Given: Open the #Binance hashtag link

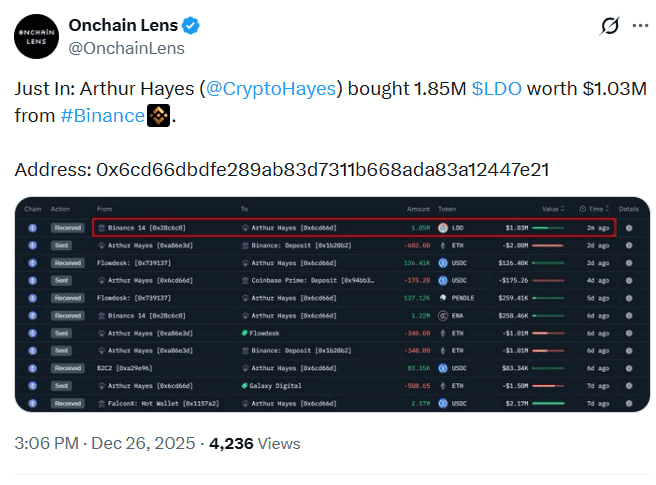Looking at the screenshot, I should click(102, 115).
